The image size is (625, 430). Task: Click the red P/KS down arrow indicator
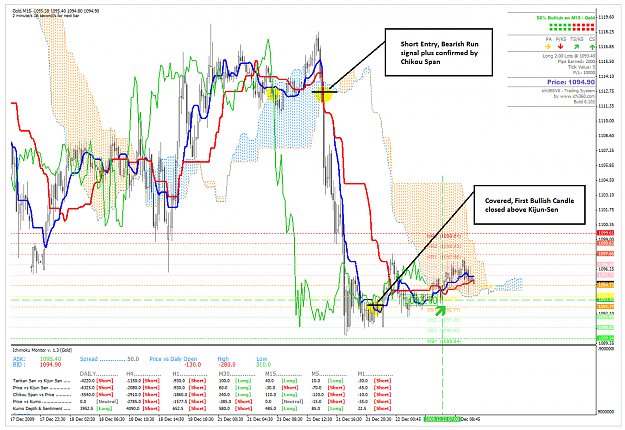[560, 47]
